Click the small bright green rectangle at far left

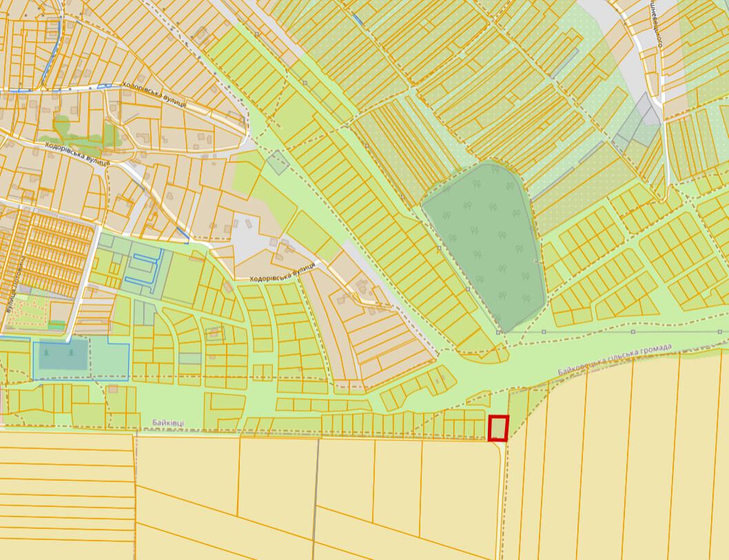click(x=57, y=325)
